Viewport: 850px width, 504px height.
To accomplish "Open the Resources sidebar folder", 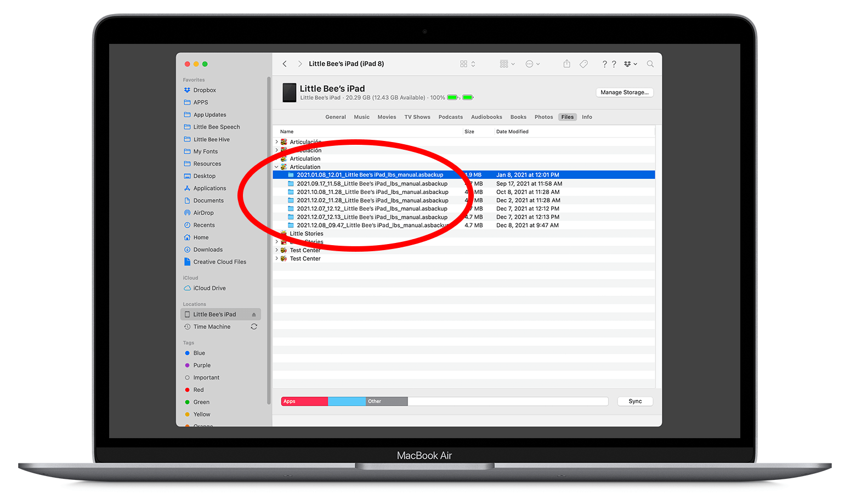I will point(207,164).
